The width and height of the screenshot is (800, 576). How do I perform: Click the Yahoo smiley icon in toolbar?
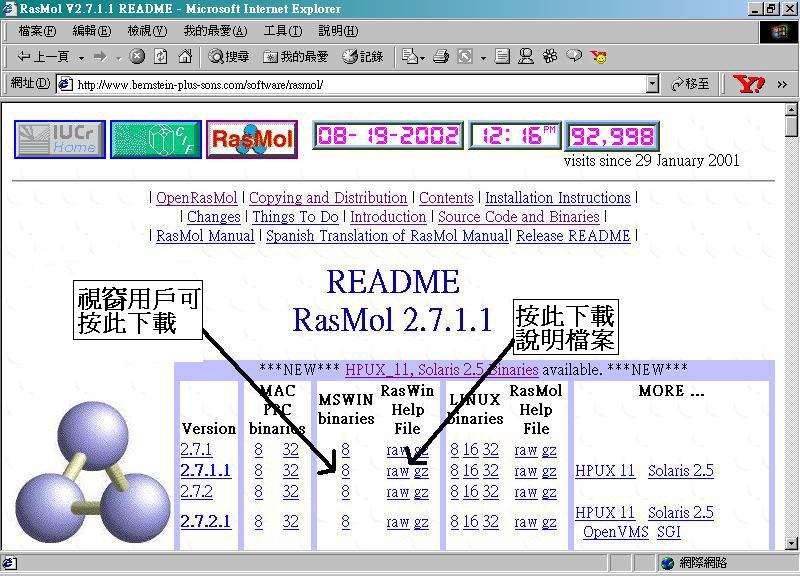point(599,57)
